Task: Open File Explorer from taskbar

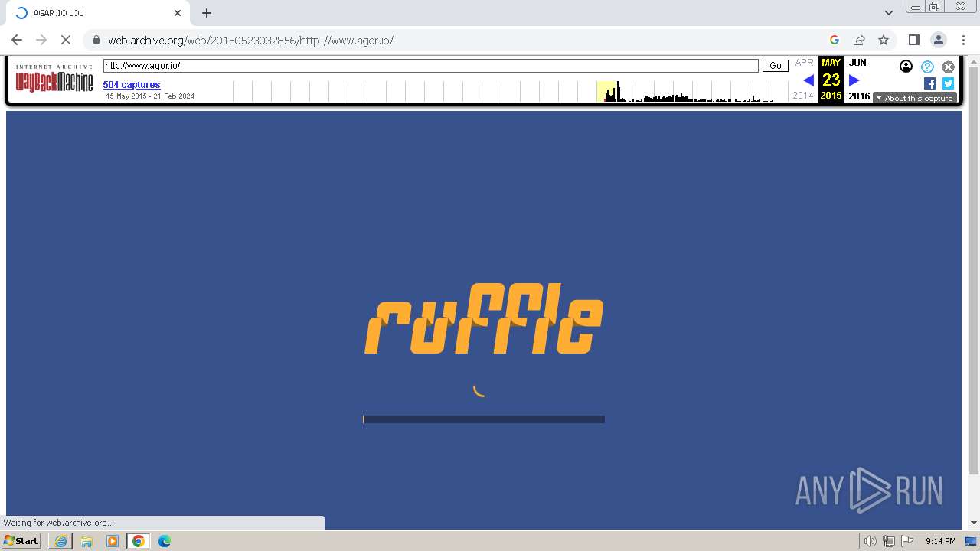Action: (87, 541)
